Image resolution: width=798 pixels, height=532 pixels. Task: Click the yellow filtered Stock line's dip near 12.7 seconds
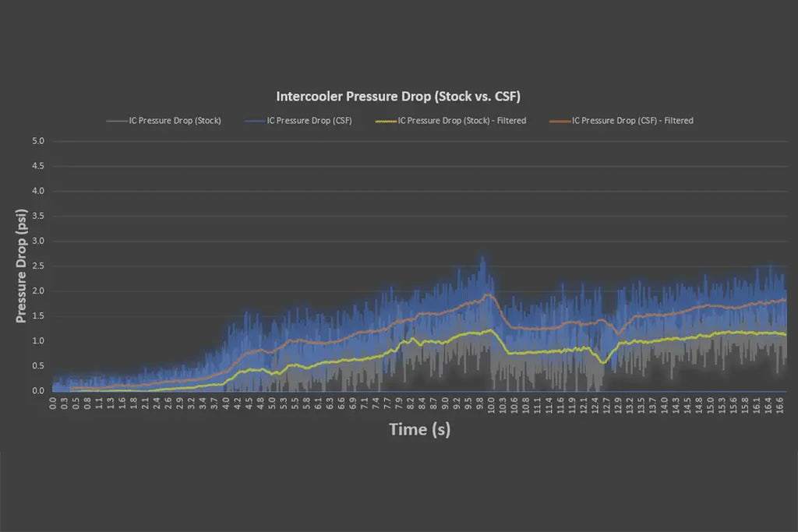pyautogui.click(x=602, y=362)
